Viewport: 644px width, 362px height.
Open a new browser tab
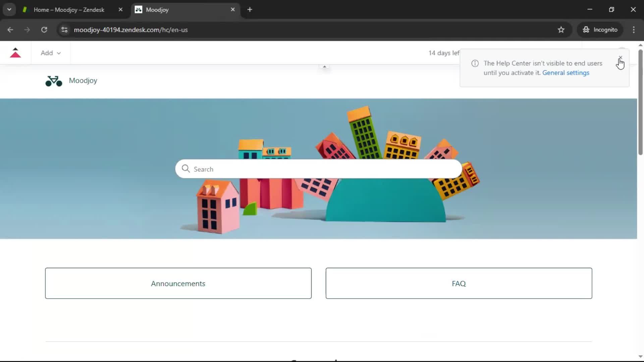[250, 10]
